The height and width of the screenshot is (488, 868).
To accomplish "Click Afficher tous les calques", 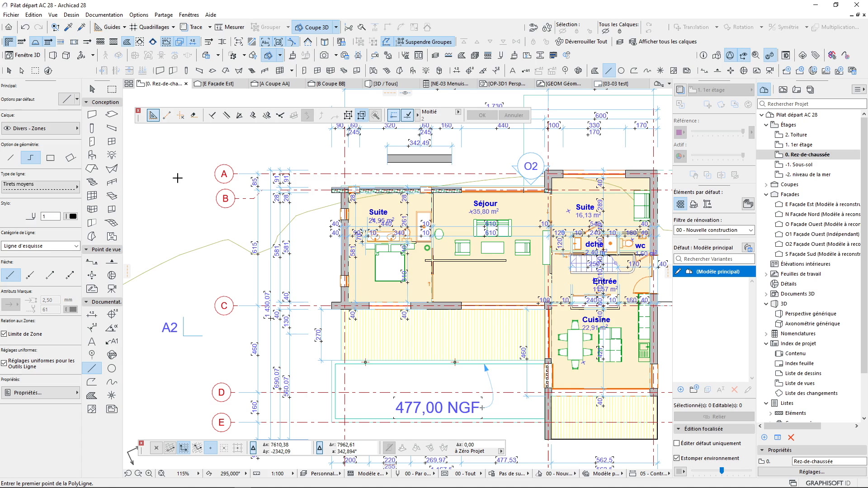I will [662, 42].
